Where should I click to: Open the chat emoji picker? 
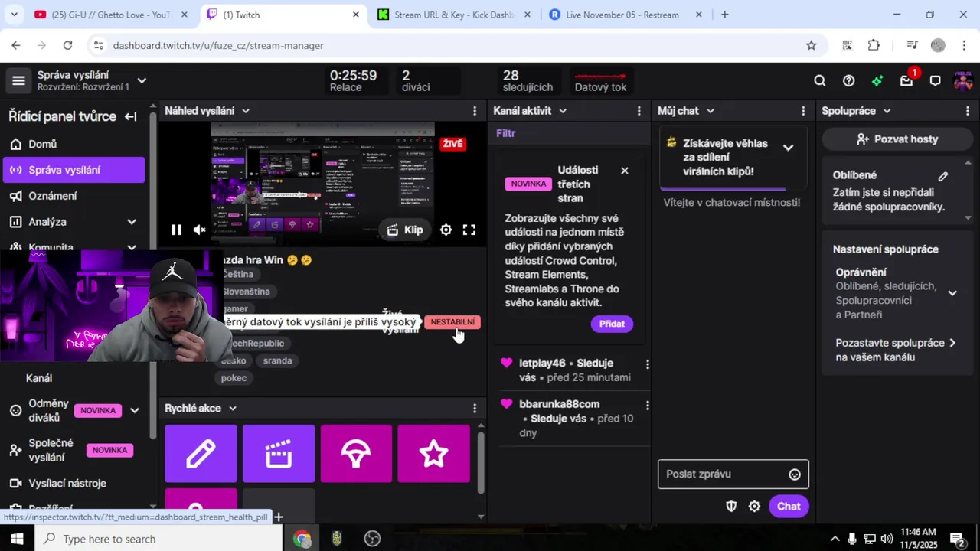point(795,474)
